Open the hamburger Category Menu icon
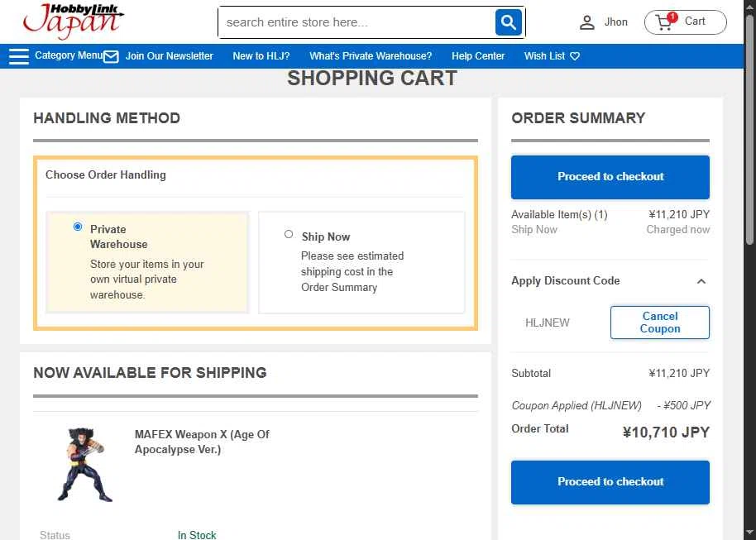Image resolution: width=756 pixels, height=540 pixels. point(19,56)
